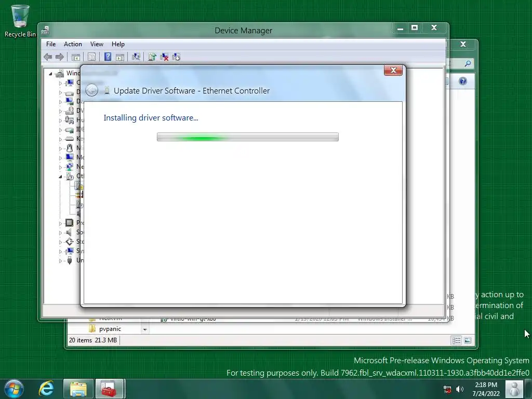The height and width of the screenshot is (399, 532).
Task: Click the Update Driver Software toolbar icon
Action: coord(152,57)
